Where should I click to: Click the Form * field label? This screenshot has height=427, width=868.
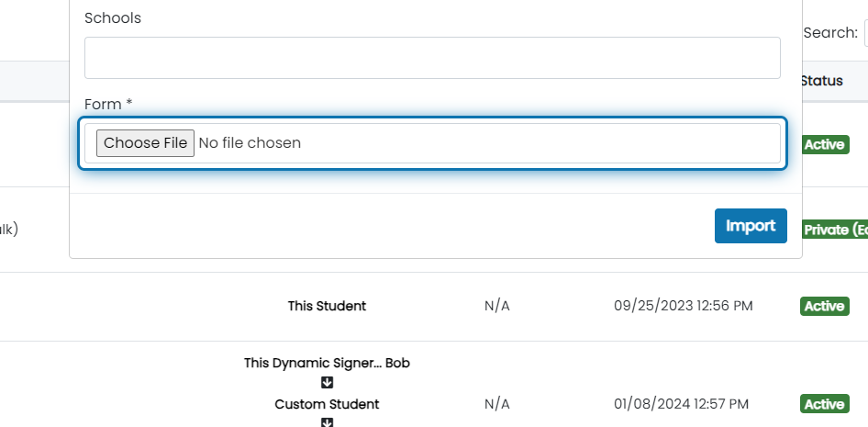click(108, 104)
